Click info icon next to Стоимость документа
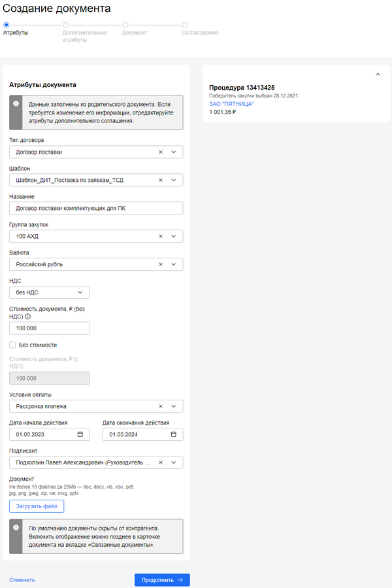The width and height of the screenshot is (392, 588). click(x=27, y=317)
